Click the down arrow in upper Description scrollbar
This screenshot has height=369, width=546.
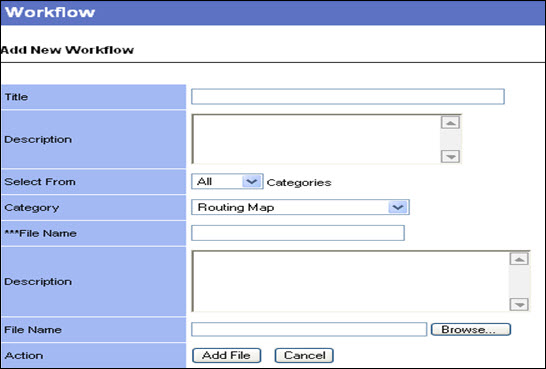coord(451,156)
